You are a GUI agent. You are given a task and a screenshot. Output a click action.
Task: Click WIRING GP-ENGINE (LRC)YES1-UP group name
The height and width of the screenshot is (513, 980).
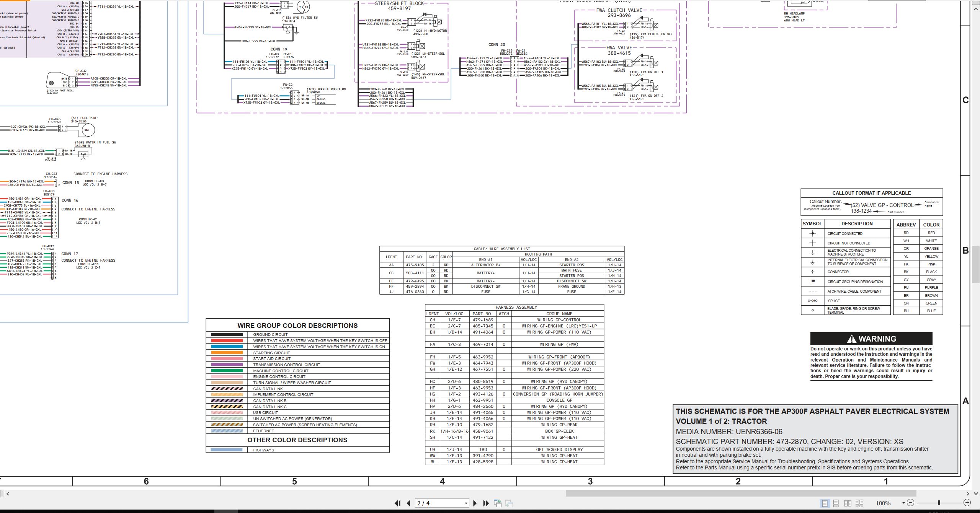(559, 326)
